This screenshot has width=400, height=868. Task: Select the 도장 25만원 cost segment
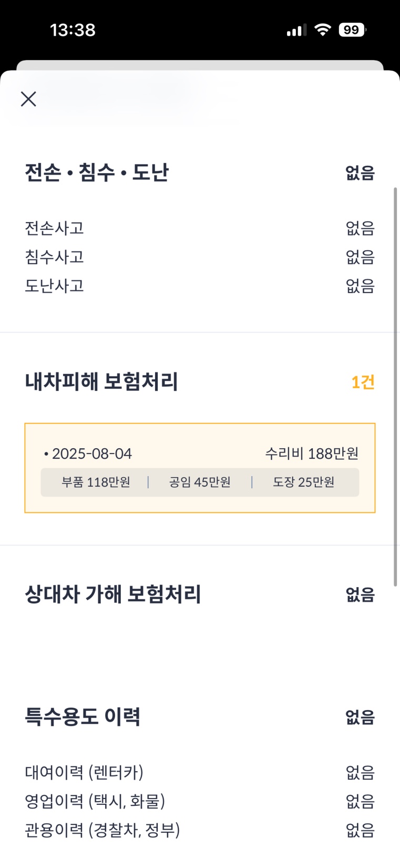[x=303, y=482]
